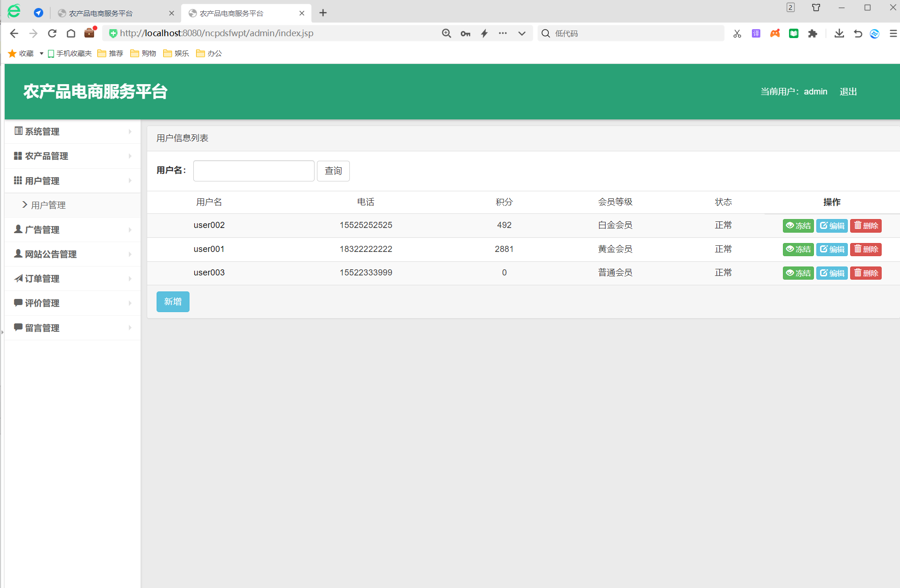The width and height of the screenshot is (900, 588).
Task: Open the briefcase wallet icon in toolbar
Action: point(89,33)
